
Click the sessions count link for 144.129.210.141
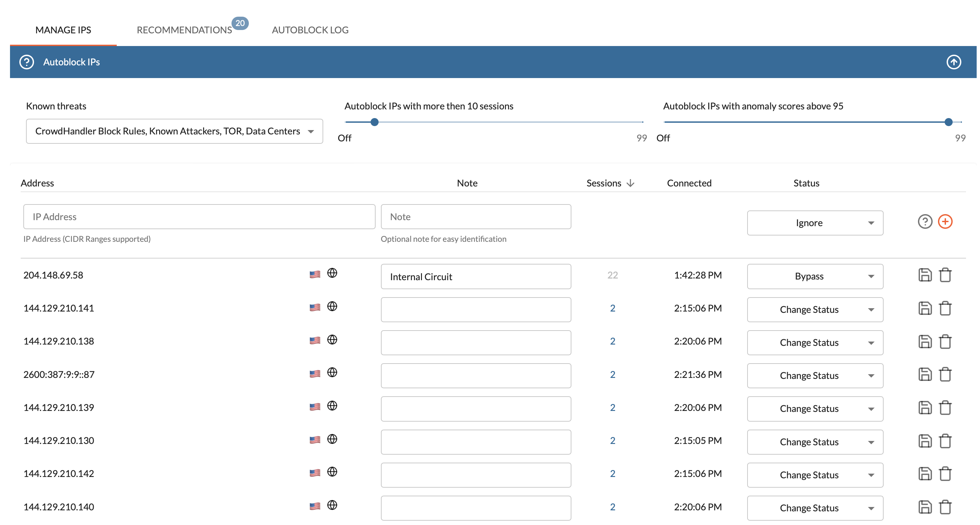(612, 308)
